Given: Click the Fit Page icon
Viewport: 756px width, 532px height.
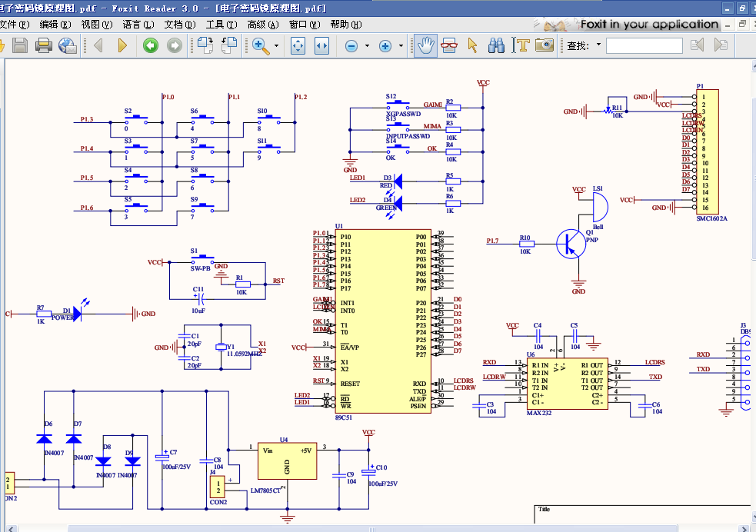Looking at the screenshot, I should pyautogui.click(x=298, y=46).
